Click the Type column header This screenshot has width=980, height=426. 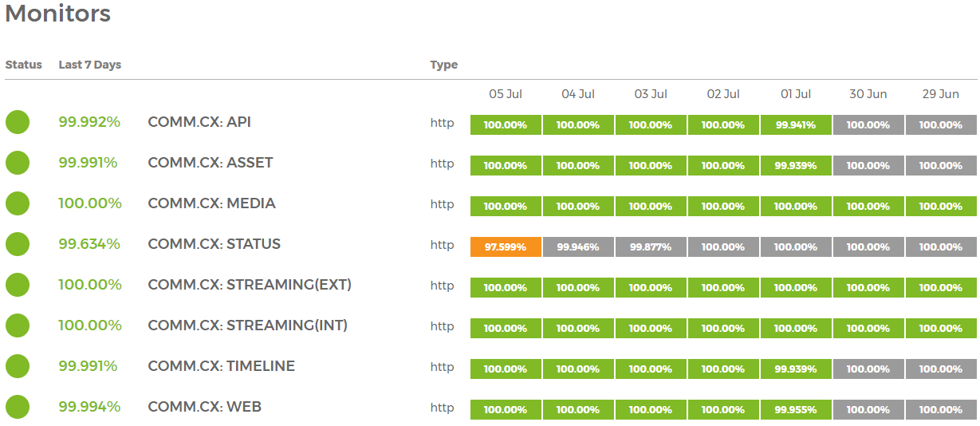[444, 65]
